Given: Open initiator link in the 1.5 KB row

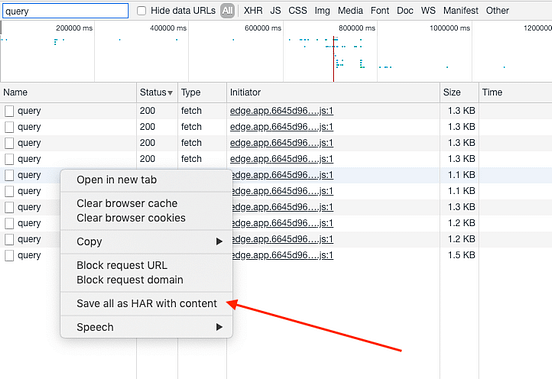Looking at the screenshot, I should pyautogui.click(x=283, y=255).
